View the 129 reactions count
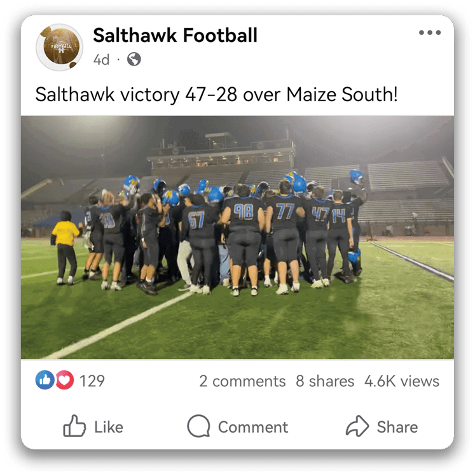The image size is (475, 476). point(92,381)
